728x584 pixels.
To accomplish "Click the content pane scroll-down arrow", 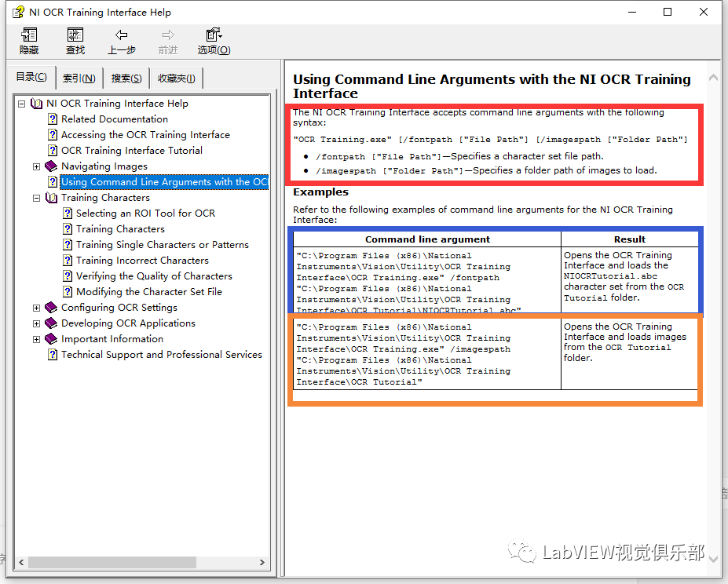I will tap(714, 559).
